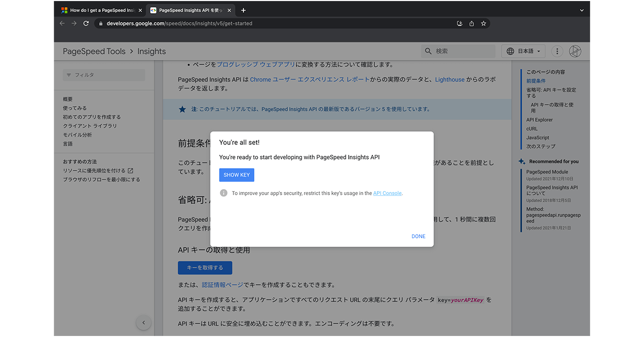
Task: Click the Insights breadcrumb in the header
Action: coord(151,51)
